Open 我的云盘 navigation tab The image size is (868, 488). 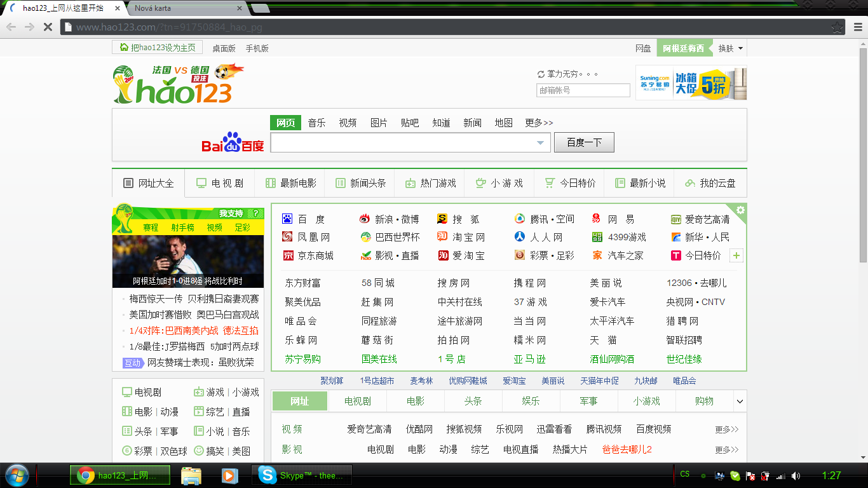[x=710, y=183]
